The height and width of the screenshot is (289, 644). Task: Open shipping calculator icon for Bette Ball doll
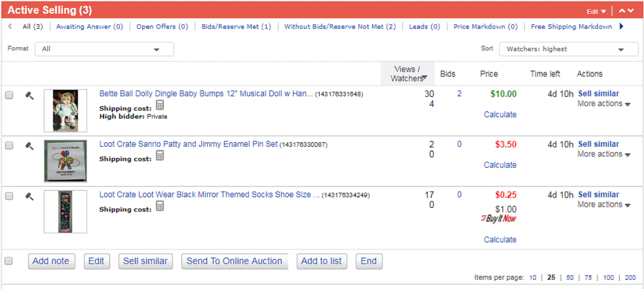pos(160,105)
